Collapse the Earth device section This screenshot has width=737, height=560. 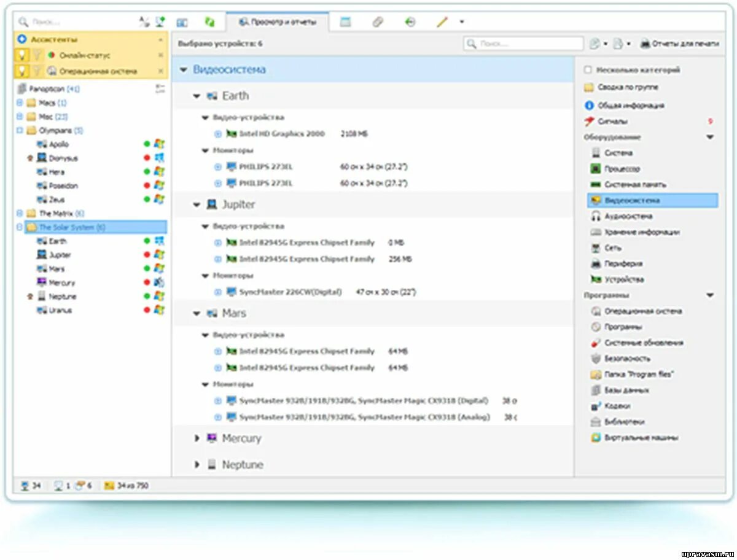[197, 96]
